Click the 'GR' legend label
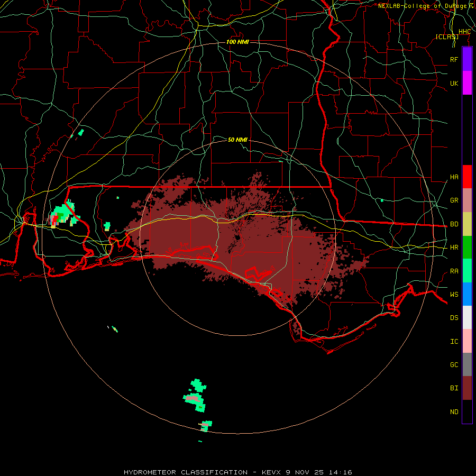Viewport: 476px width, 476px height. click(454, 200)
